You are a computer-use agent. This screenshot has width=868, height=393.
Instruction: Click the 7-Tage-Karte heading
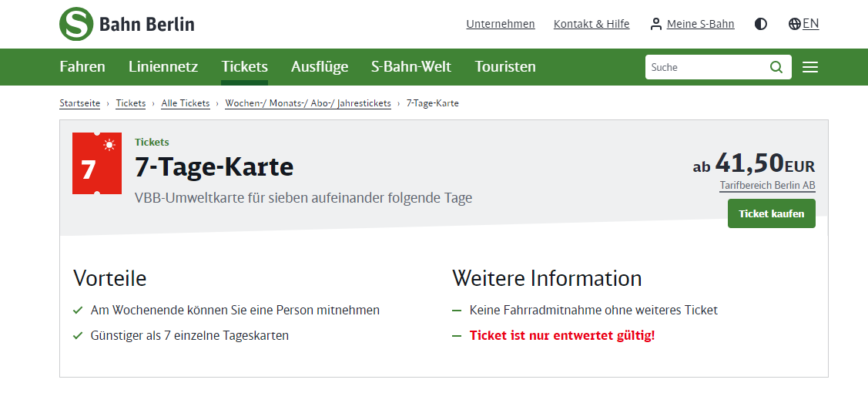click(213, 166)
